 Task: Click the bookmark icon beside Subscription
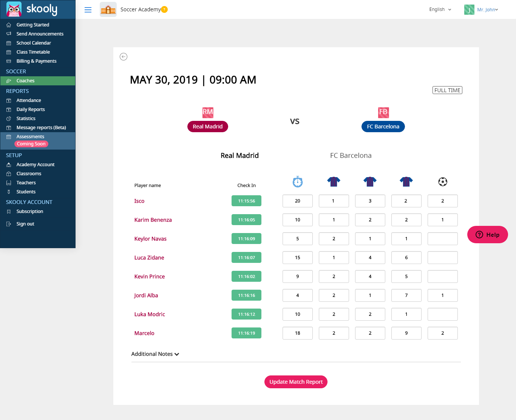(x=9, y=212)
